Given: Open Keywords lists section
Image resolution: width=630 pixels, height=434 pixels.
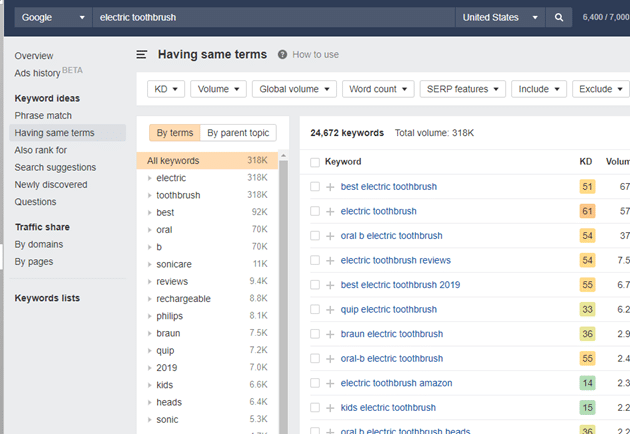Looking at the screenshot, I should coord(47,298).
